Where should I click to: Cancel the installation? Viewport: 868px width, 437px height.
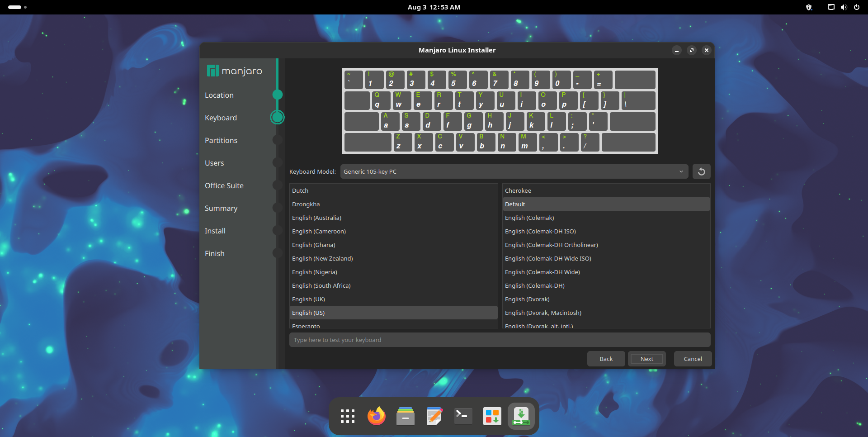[693, 359]
